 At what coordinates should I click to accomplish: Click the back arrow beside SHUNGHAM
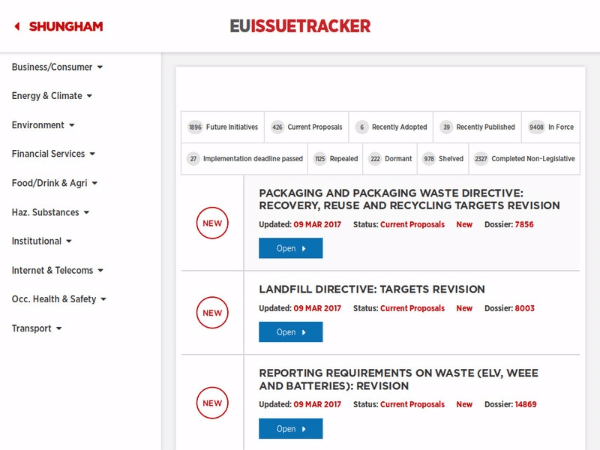point(17,26)
